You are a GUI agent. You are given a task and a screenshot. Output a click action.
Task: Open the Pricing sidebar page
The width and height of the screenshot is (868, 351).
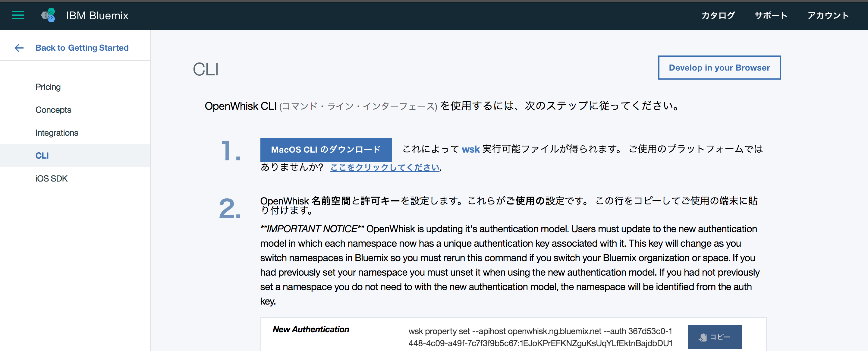coord(48,87)
